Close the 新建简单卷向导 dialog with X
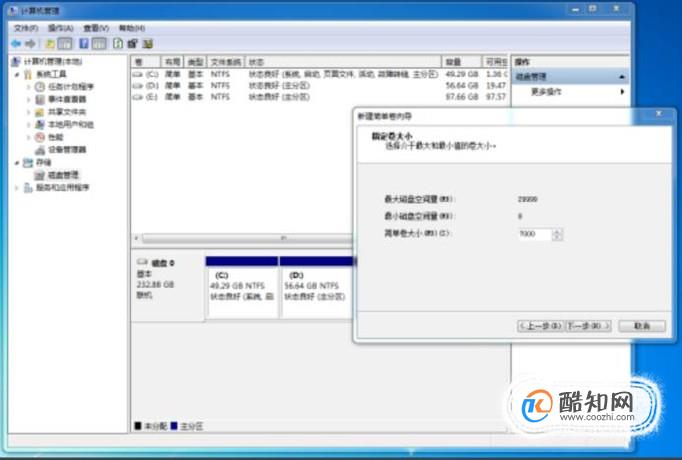 pos(659,114)
